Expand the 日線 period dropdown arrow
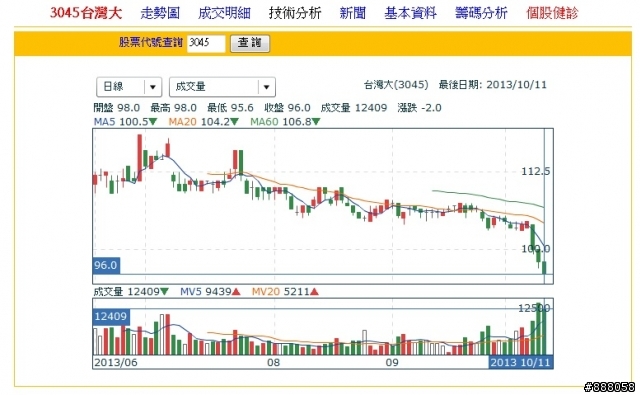 coord(153,87)
